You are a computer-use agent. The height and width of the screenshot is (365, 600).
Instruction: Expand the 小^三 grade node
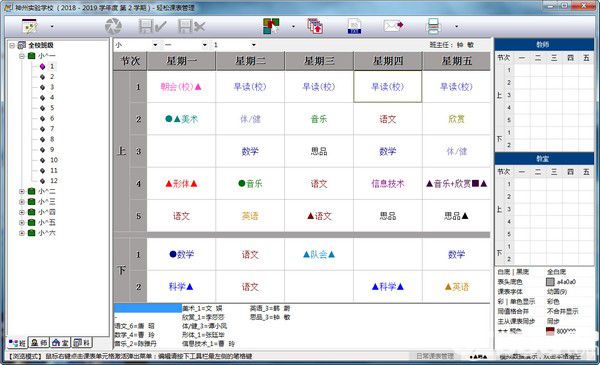(x=22, y=202)
